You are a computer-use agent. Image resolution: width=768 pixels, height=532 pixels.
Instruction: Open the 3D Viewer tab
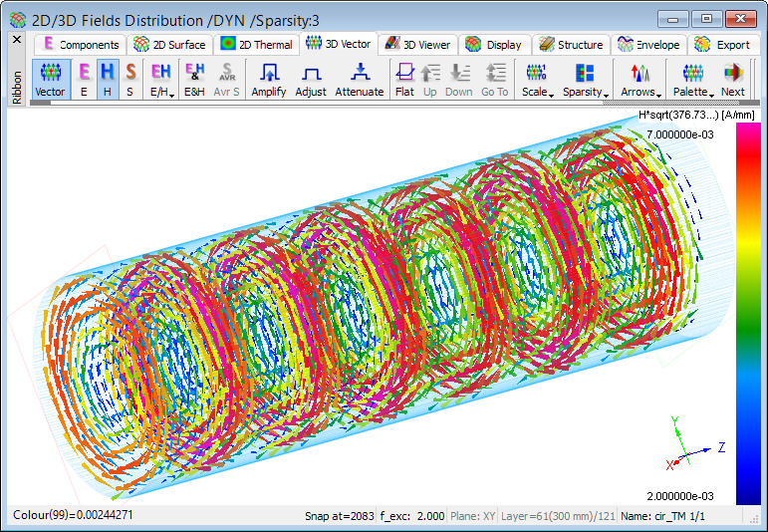(418, 44)
